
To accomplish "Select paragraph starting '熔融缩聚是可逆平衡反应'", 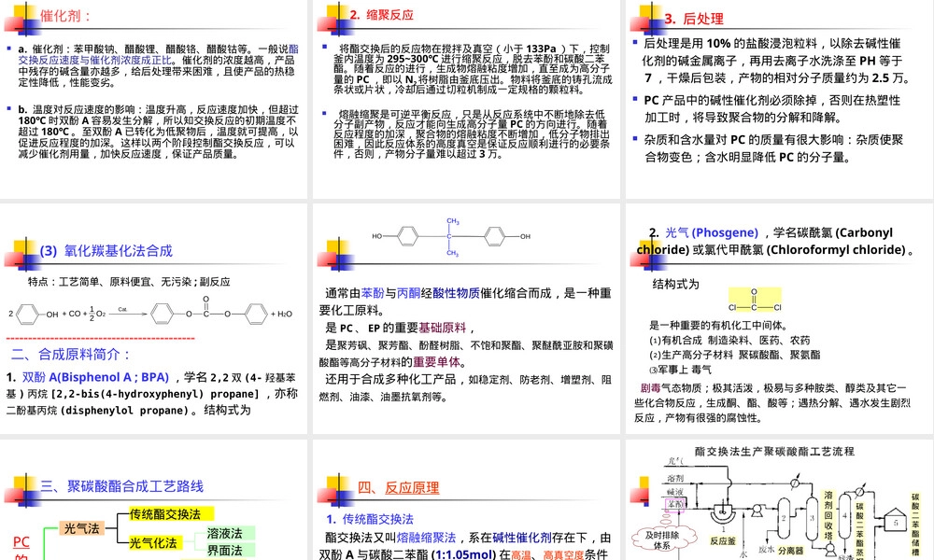I will [473, 133].
